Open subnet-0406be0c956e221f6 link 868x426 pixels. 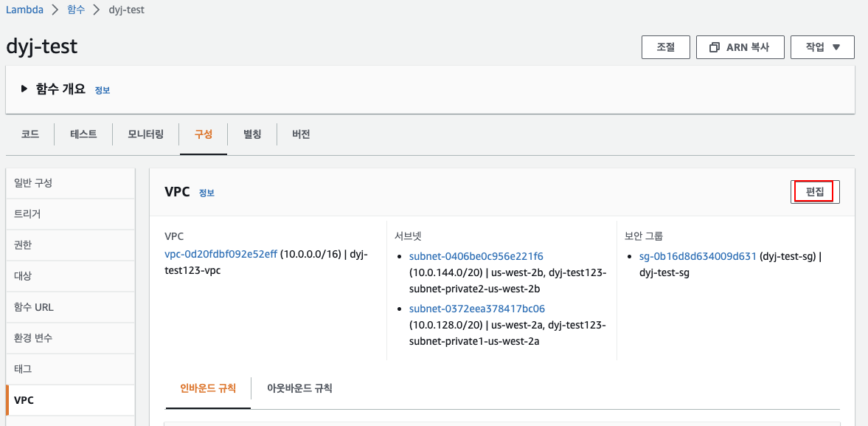tap(476, 256)
